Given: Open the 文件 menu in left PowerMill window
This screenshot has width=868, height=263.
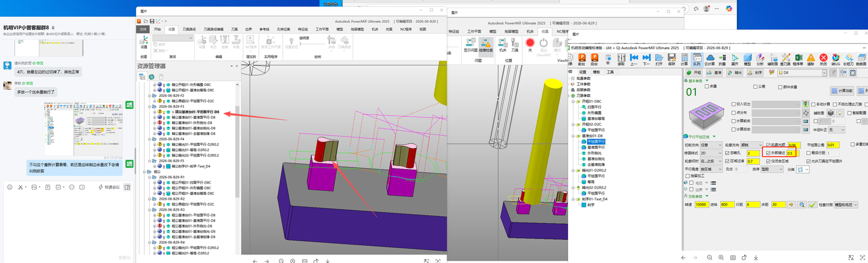Looking at the screenshot, I should [143, 29].
